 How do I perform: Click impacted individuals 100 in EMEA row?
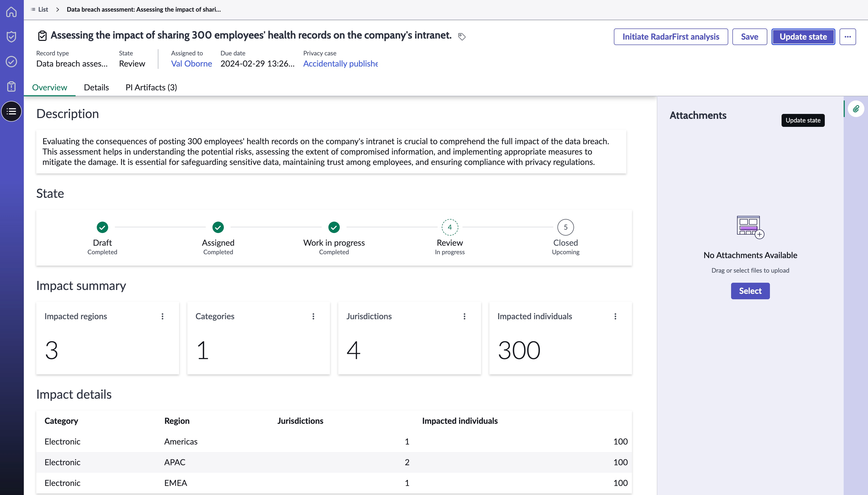pyautogui.click(x=620, y=483)
